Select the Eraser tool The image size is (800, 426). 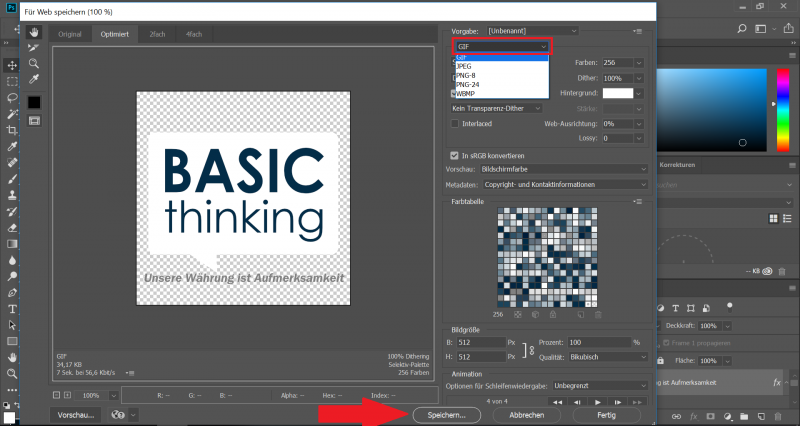point(12,228)
